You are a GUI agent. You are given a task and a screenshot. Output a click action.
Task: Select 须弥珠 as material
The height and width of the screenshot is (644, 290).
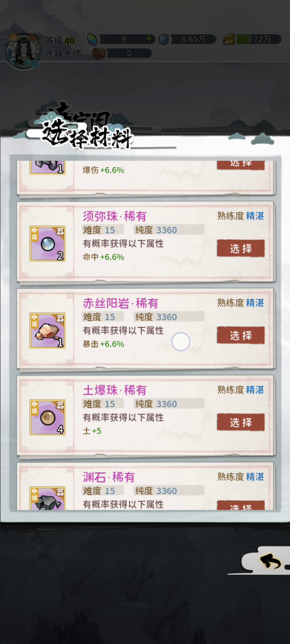click(241, 249)
